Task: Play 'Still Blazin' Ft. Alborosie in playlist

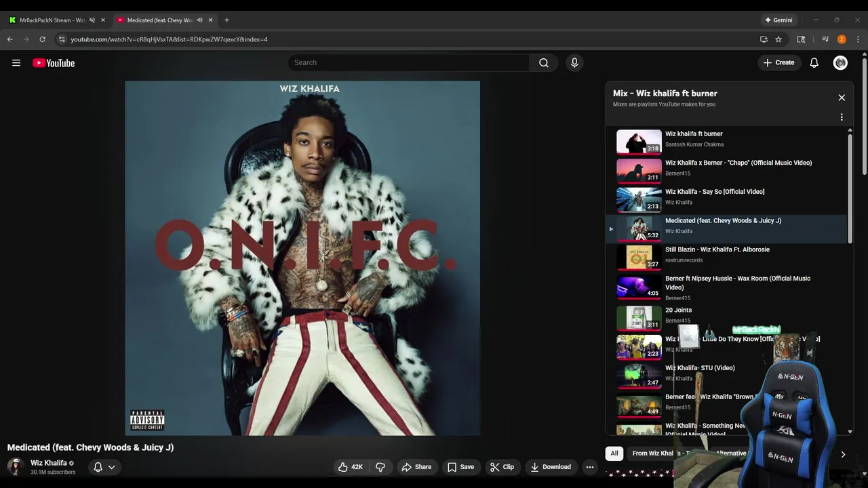Action: point(727,258)
